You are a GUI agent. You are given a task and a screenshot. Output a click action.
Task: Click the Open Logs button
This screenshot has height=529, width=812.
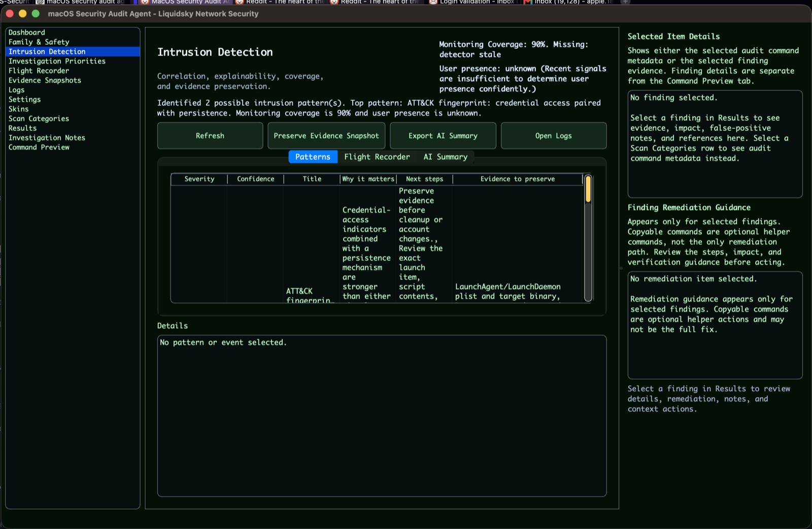coord(554,136)
